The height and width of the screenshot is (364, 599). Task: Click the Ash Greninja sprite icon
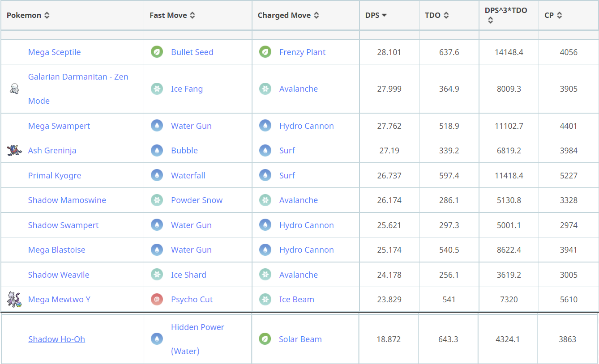[x=14, y=150]
